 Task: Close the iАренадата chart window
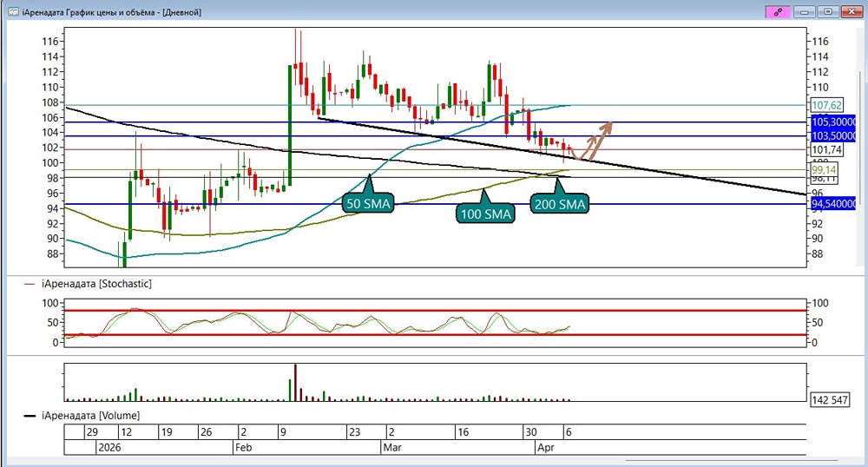point(852,11)
